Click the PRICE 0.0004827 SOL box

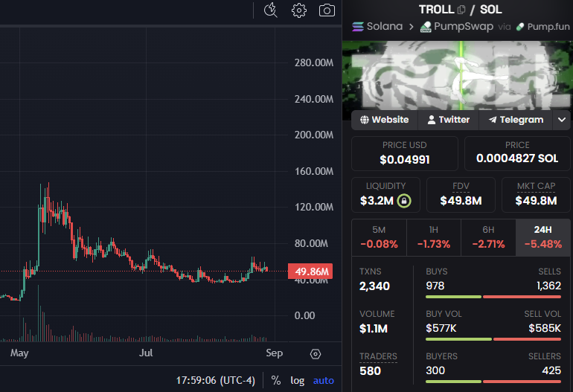[x=517, y=153]
